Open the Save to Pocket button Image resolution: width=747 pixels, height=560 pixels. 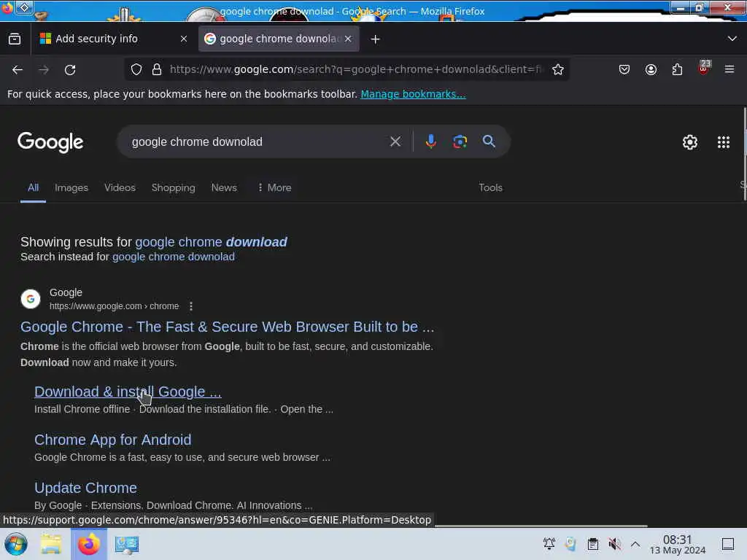(x=624, y=69)
